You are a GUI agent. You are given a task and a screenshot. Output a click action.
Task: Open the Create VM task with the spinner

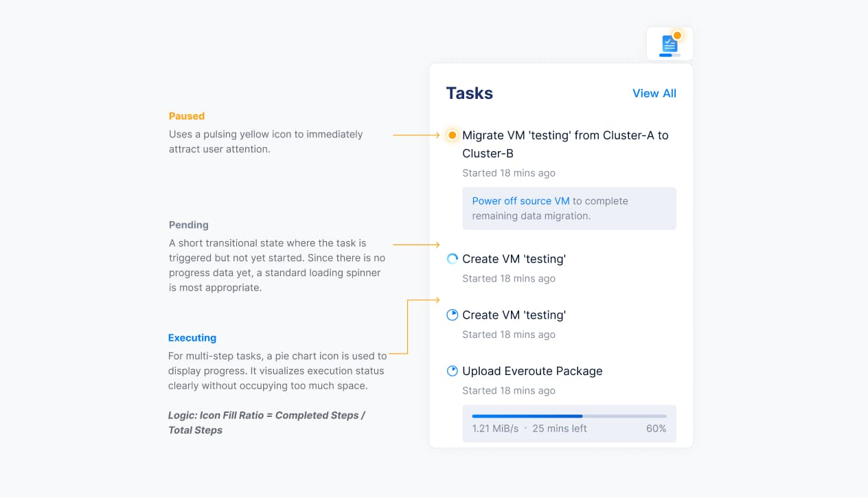514,259
